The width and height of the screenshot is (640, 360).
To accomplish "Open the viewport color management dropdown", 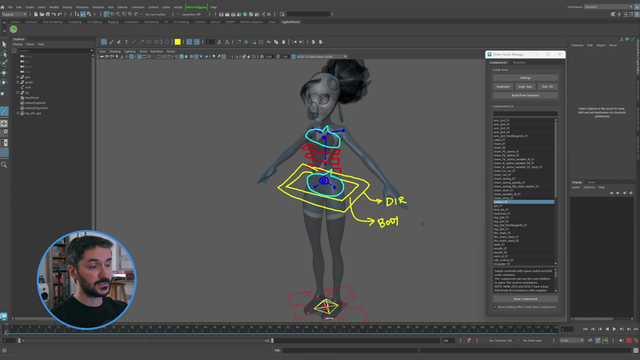I will (x=322, y=57).
